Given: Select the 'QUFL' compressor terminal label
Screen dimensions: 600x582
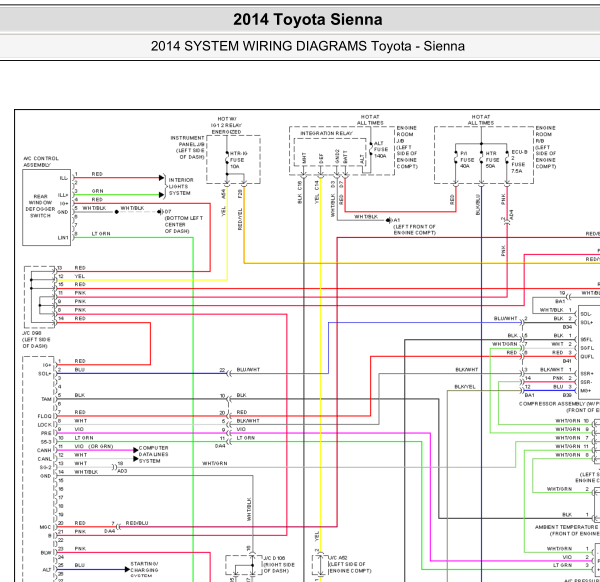Looking at the screenshot, I should point(587,357).
